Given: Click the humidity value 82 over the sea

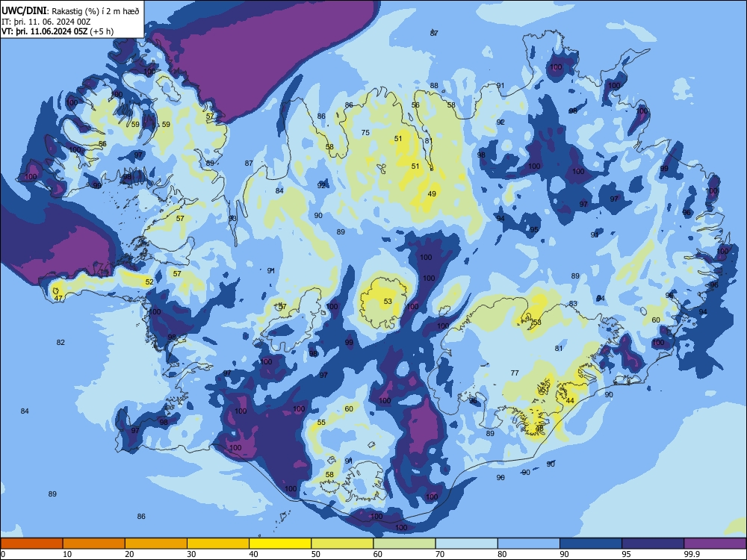Looking at the screenshot, I should [x=61, y=343].
